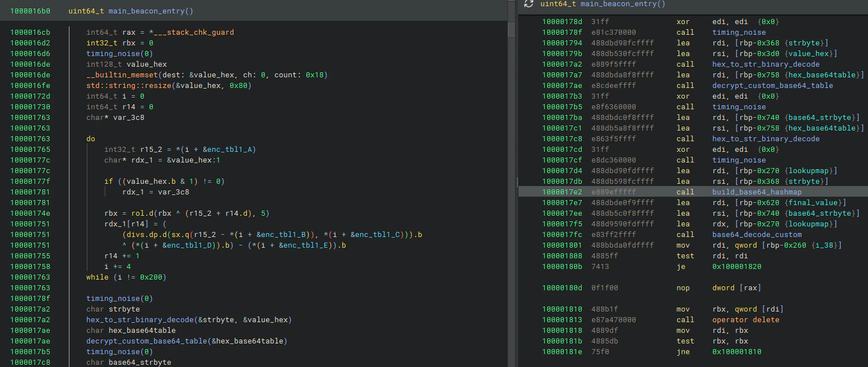Follow je target 0x100001820
The height and width of the screenshot is (367, 868).
click(737, 267)
